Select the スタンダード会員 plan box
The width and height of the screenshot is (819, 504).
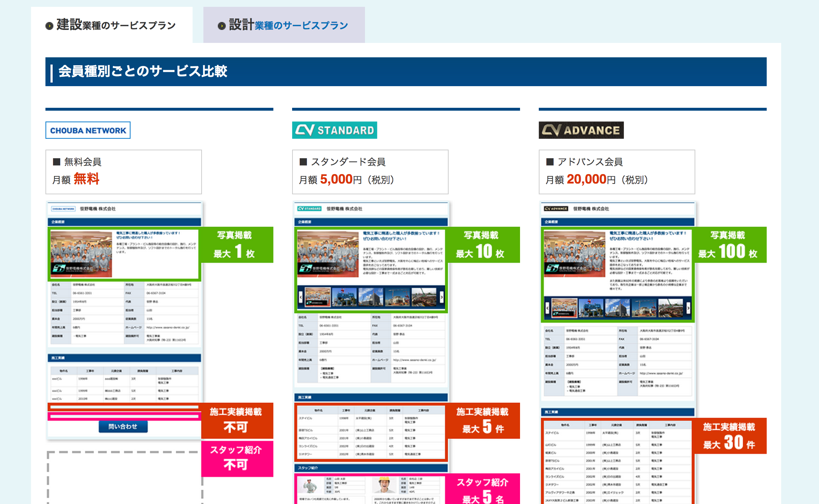(370, 172)
